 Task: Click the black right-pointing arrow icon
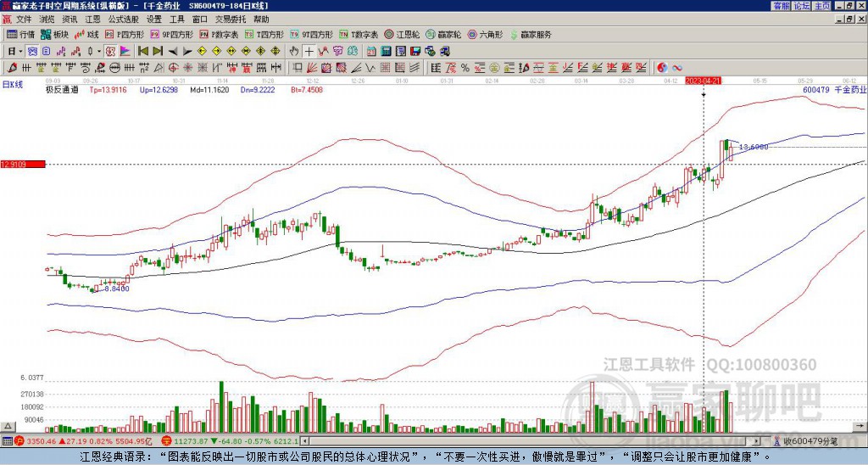(187, 52)
